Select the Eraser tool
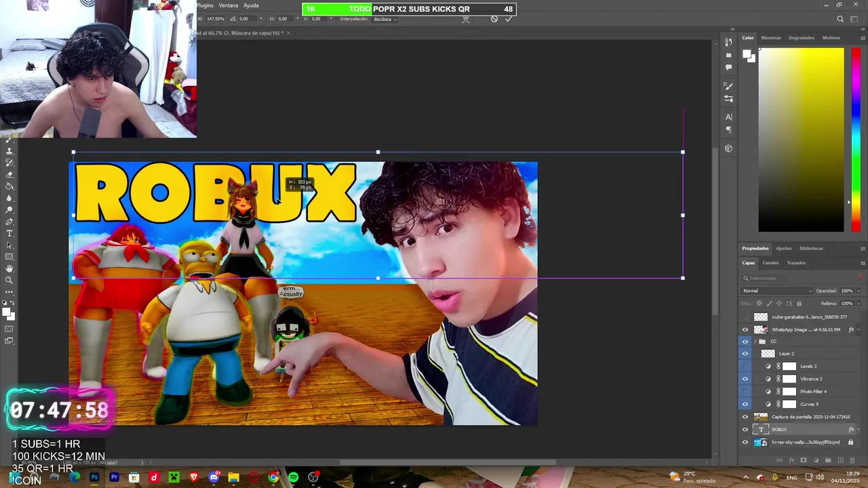Viewport: 868px width, 488px height. click(9, 174)
